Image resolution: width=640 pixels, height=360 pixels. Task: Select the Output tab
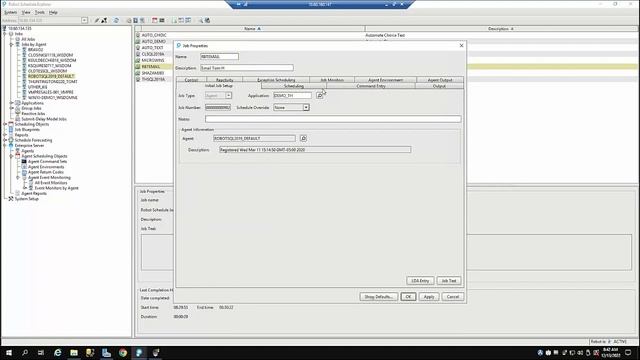[x=439, y=86]
